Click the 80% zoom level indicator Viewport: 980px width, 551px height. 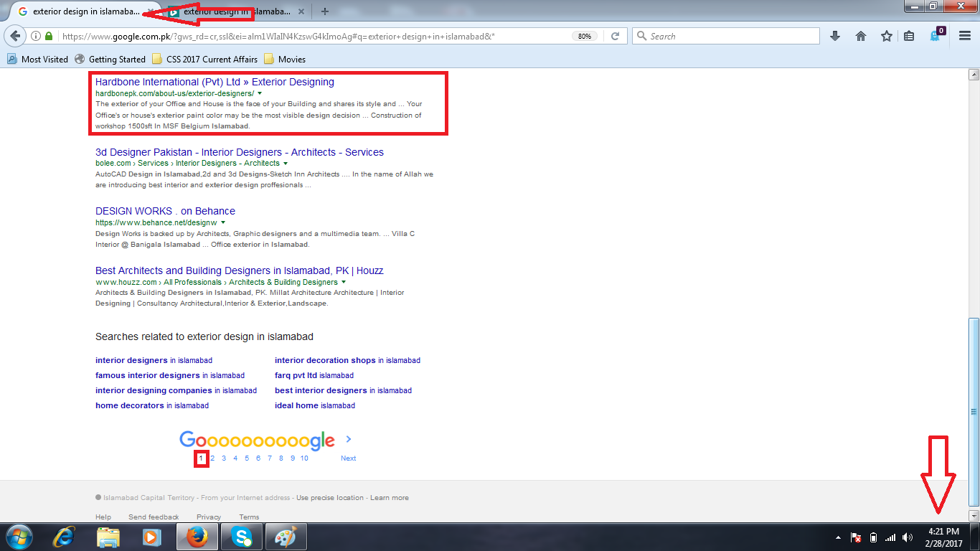[x=585, y=36]
